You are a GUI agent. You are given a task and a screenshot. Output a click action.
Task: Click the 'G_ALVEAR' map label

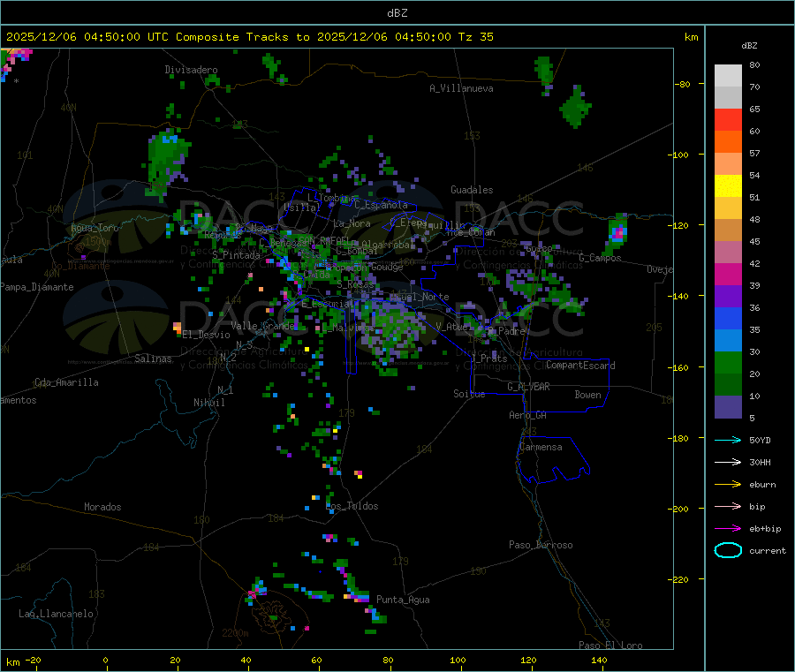click(528, 387)
